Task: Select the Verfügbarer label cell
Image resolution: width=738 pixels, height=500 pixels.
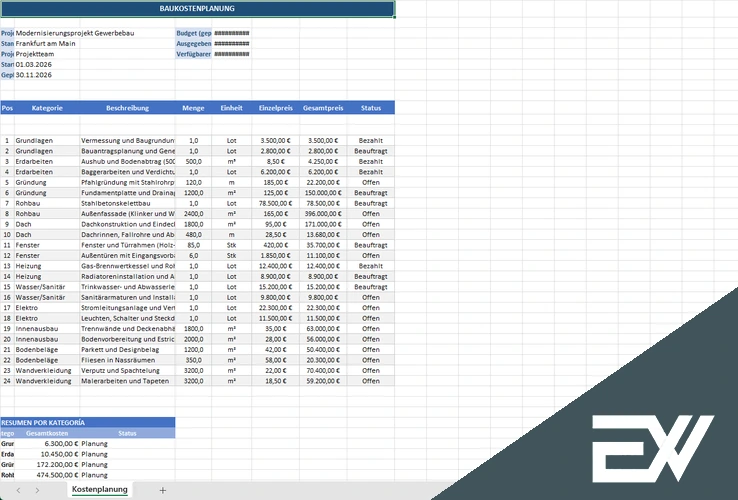Action: point(193,54)
